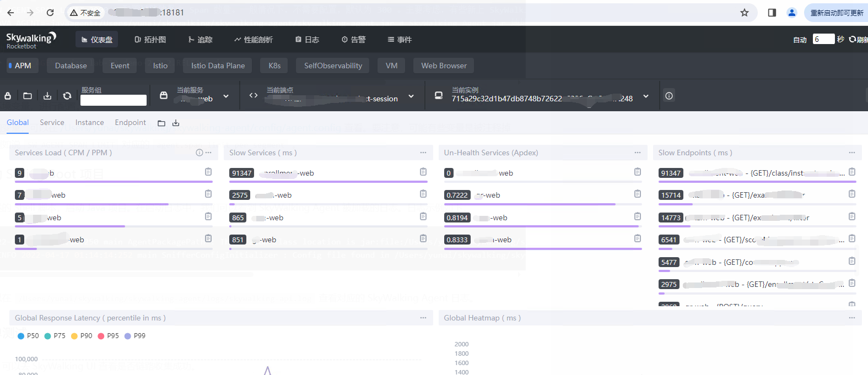Click the lock icon in dashboard toolbar
The image size is (868, 375).
(8, 96)
